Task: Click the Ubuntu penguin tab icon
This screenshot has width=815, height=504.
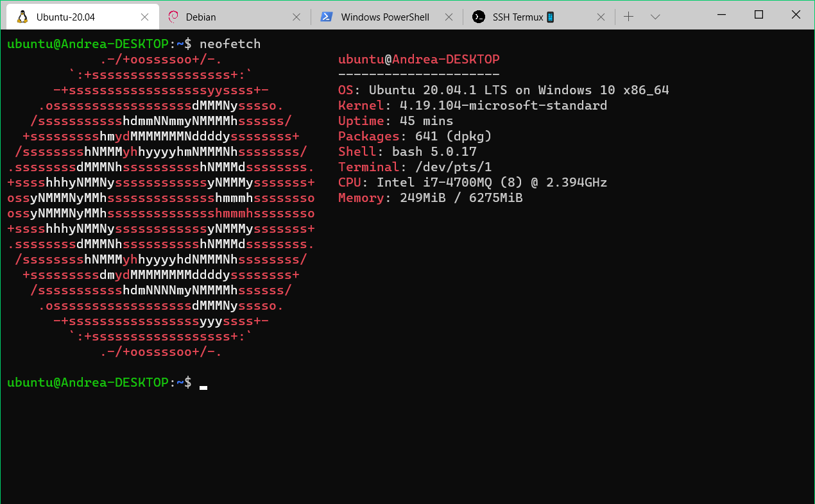Action: (22, 17)
